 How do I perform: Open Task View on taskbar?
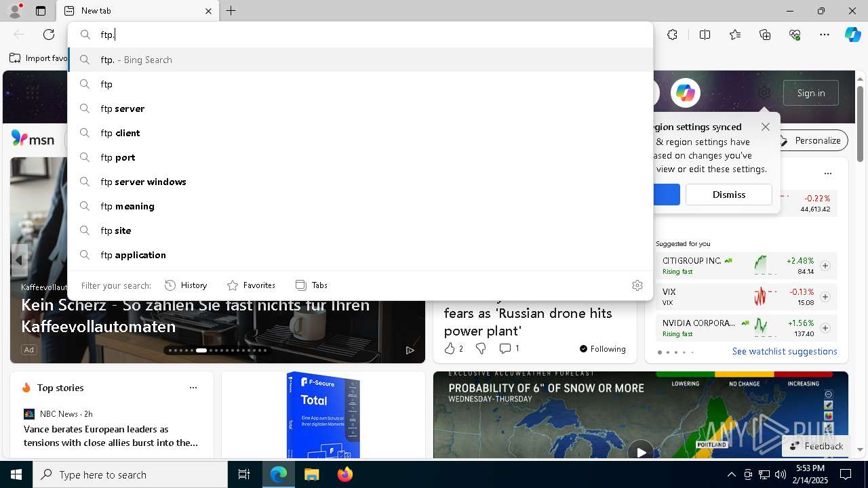(244, 474)
